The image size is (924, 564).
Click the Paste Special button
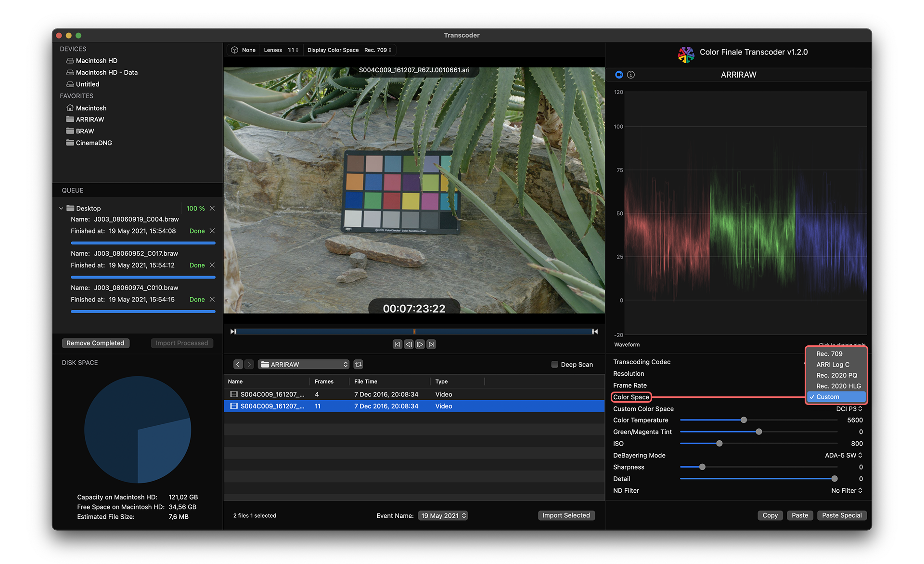tap(842, 516)
